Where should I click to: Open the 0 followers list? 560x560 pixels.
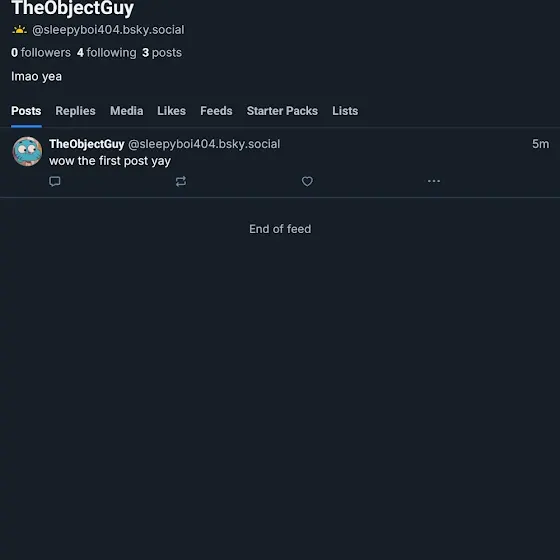[41, 53]
